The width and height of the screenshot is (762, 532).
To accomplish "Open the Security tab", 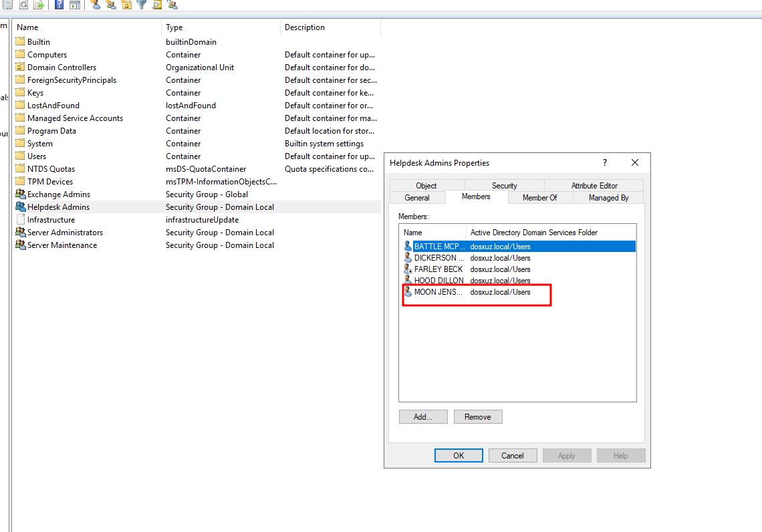I will 504,186.
